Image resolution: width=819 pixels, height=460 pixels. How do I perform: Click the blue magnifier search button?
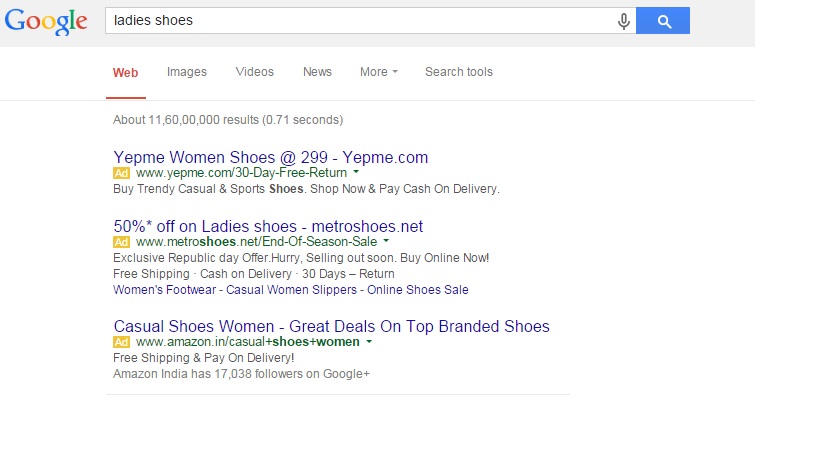(663, 21)
